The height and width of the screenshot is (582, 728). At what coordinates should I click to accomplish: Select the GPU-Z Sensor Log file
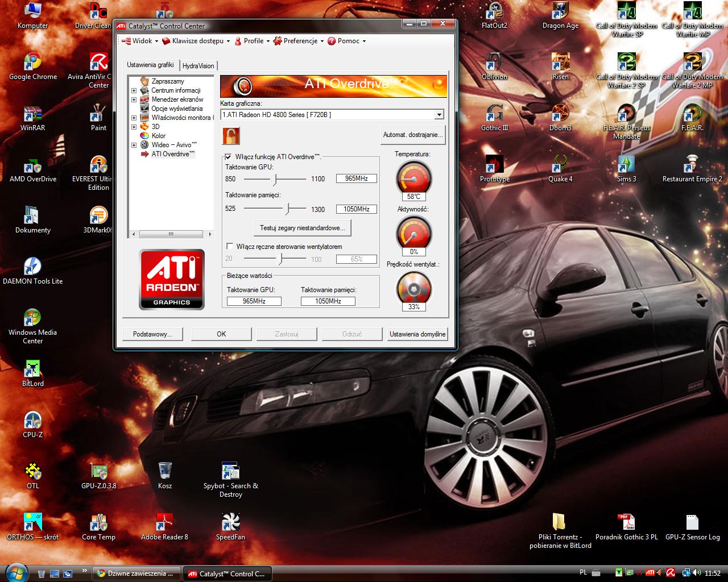click(692, 527)
